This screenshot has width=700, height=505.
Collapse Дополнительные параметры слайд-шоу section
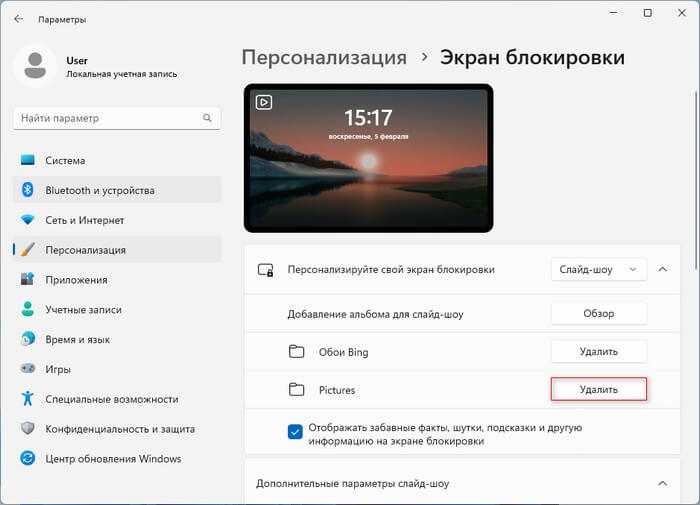[x=663, y=483]
